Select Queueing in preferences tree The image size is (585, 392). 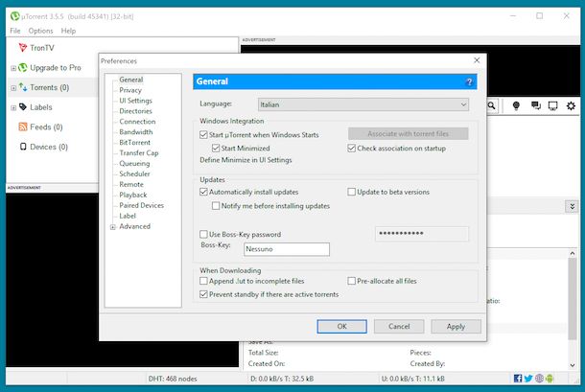coord(134,163)
